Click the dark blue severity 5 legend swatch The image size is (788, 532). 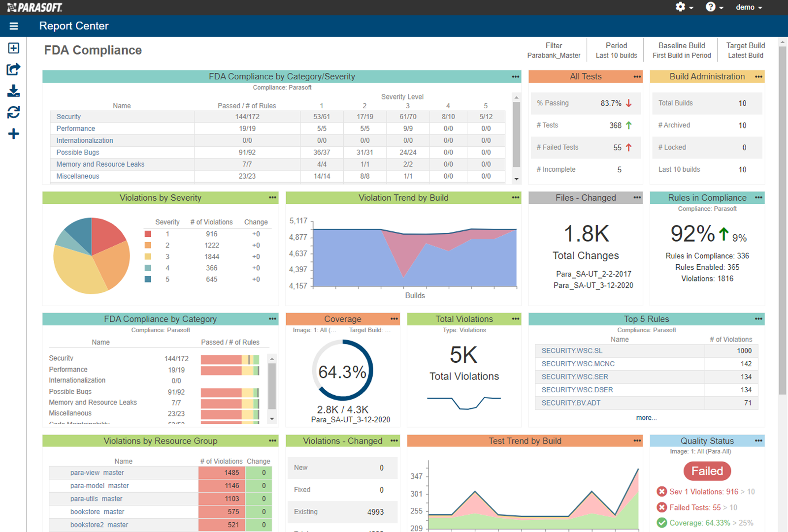pyautogui.click(x=148, y=279)
